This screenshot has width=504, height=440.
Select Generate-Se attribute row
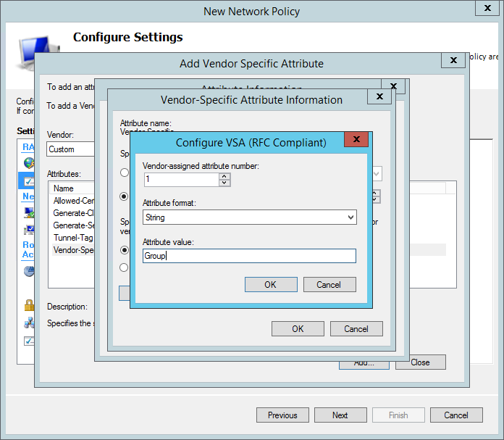(x=73, y=225)
